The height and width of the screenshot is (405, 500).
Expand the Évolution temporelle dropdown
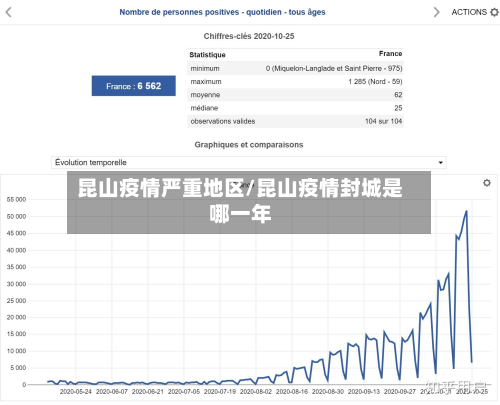pos(249,162)
